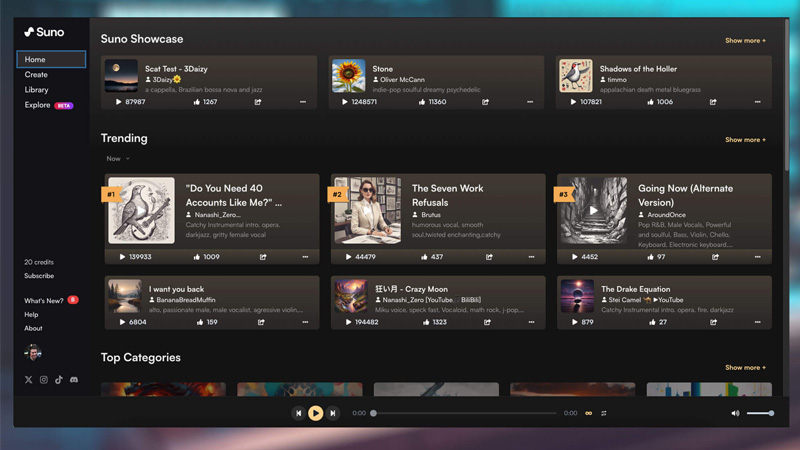Open the Explore beta page
The image size is (800, 450).
pyautogui.click(x=49, y=105)
